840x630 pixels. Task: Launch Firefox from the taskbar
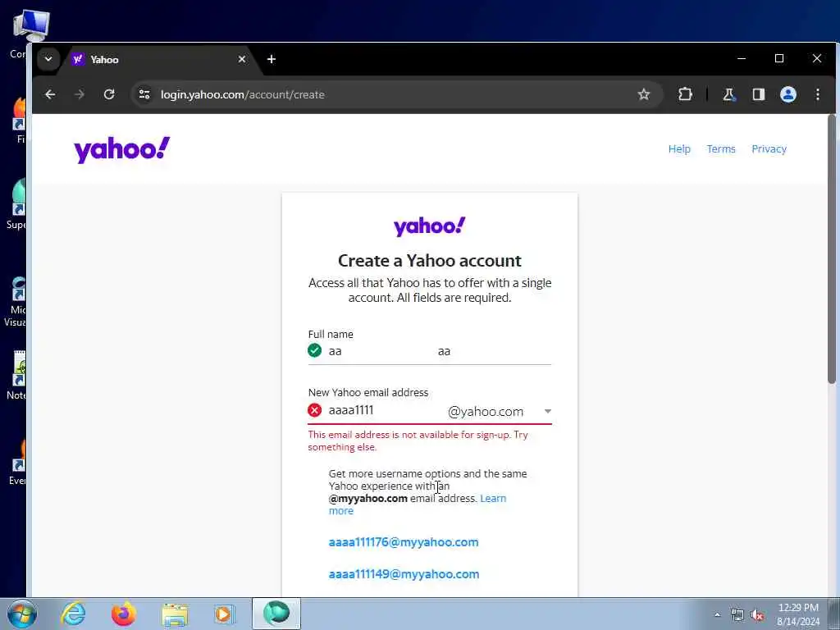(x=123, y=614)
